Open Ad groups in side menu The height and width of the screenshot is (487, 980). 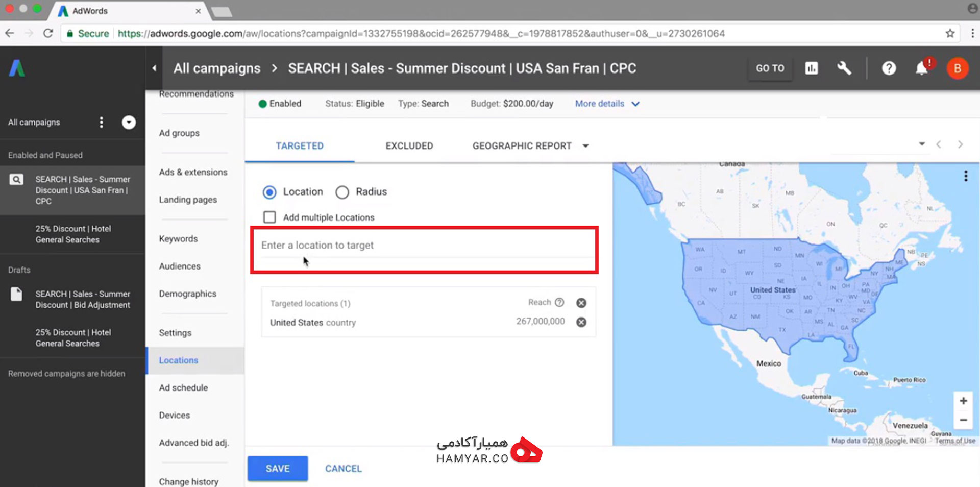179,133
